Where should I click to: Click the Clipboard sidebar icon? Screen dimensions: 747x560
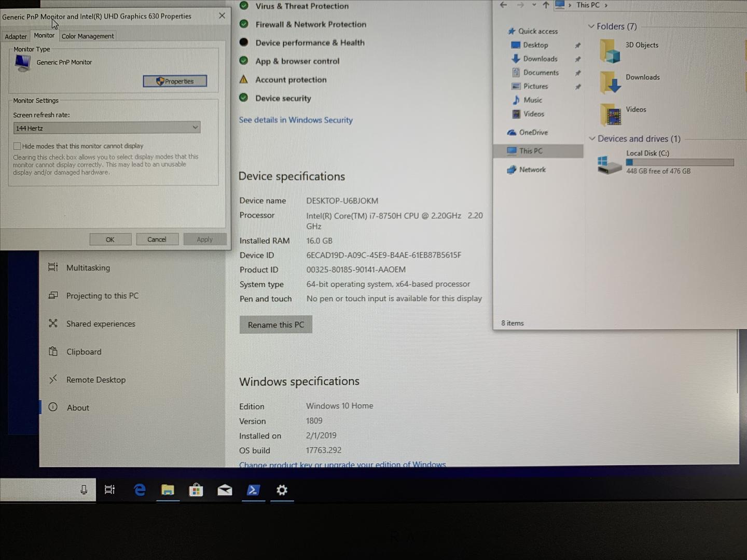pyautogui.click(x=53, y=352)
